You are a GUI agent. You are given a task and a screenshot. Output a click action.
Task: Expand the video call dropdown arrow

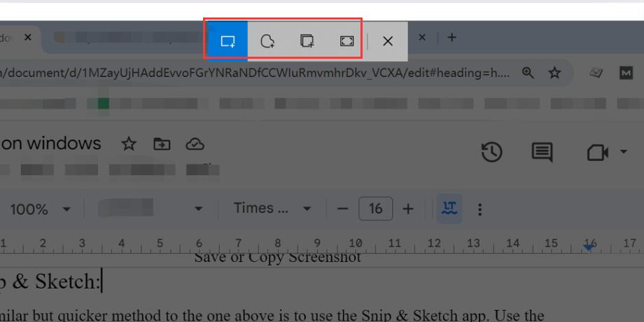click(624, 152)
